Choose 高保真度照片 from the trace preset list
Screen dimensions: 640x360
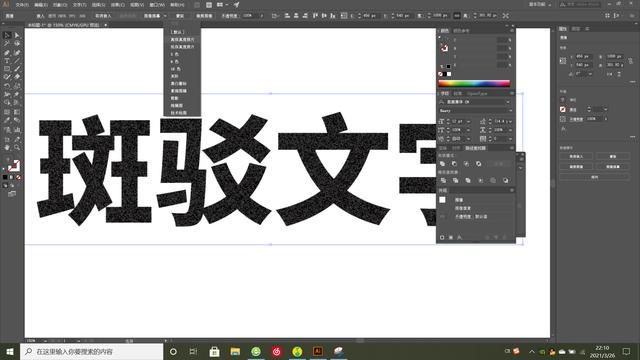tap(182, 40)
